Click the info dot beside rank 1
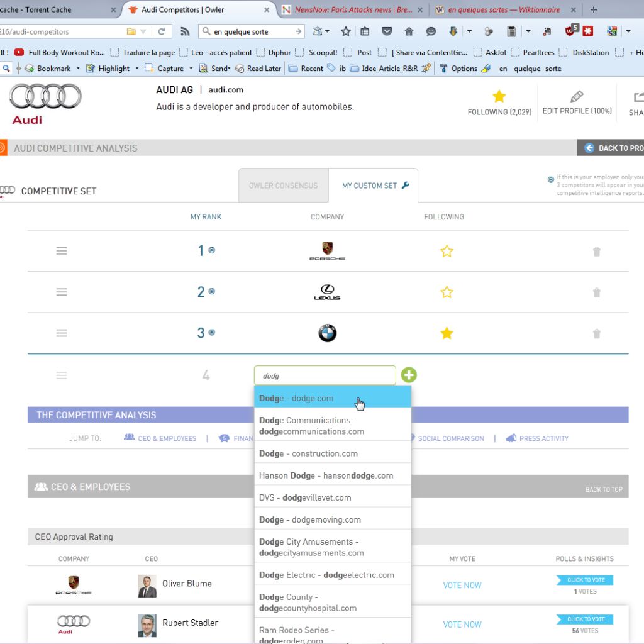The height and width of the screenshot is (644, 644). pos(212,250)
